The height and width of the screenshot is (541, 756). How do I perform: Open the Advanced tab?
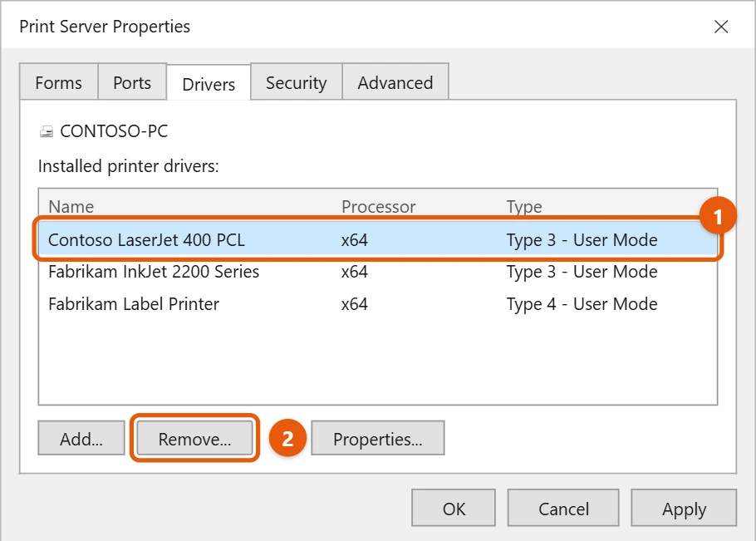[x=395, y=82]
